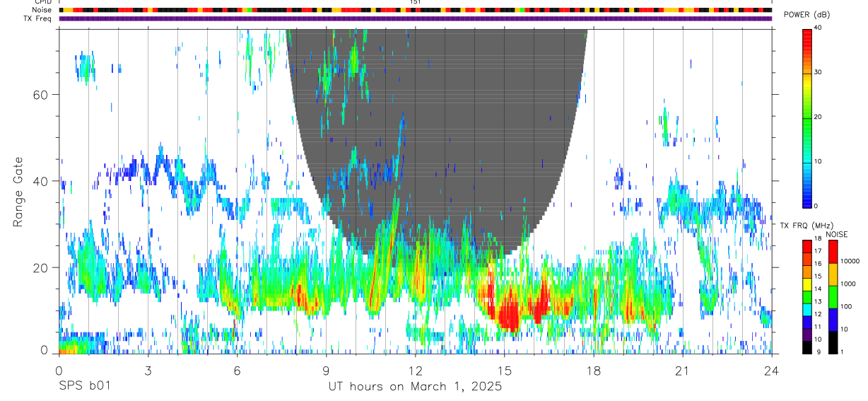The width and height of the screenshot is (868, 401).
Task: Click the 0 tick on POWER bar
Action: pyautogui.click(x=816, y=206)
